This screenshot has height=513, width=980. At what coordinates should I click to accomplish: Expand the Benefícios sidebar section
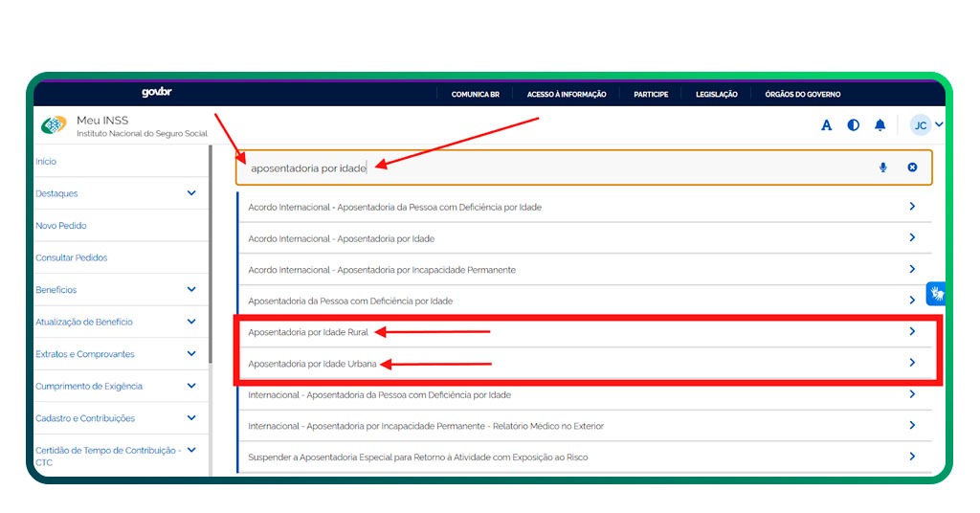point(191,289)
